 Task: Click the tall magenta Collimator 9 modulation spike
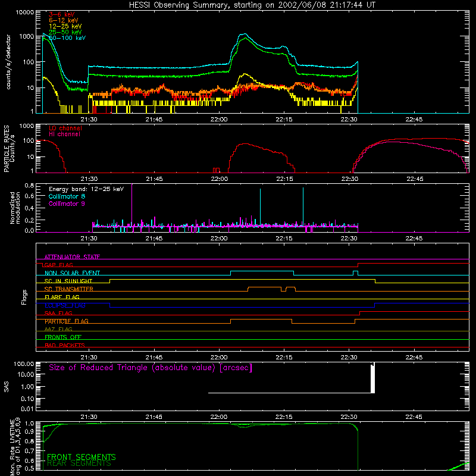[x=131, y=205]
